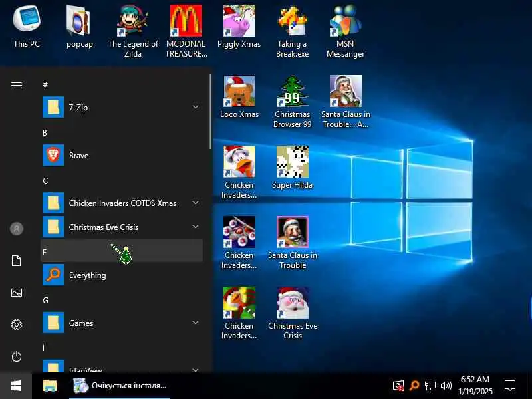Click the Power icon in Start sidebar
Image resolution: width=532 pixels, height=399 pixels.
tap(16, 356)
